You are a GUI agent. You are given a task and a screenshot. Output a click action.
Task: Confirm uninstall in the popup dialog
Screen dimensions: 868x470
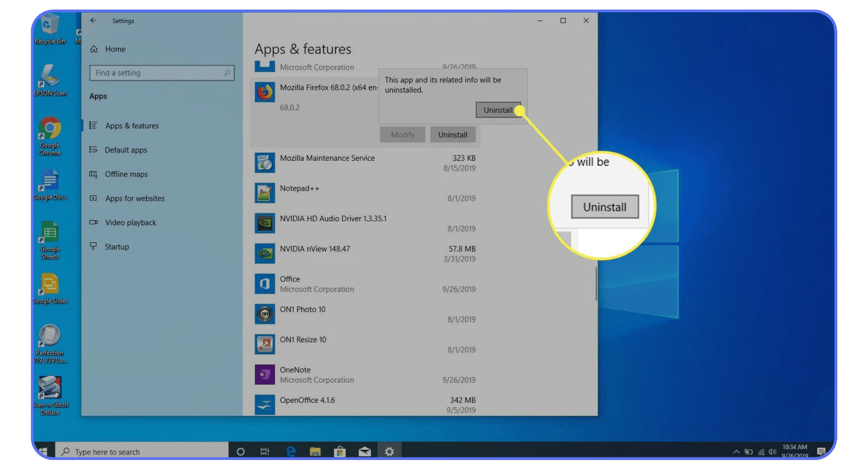pos(497,110)
